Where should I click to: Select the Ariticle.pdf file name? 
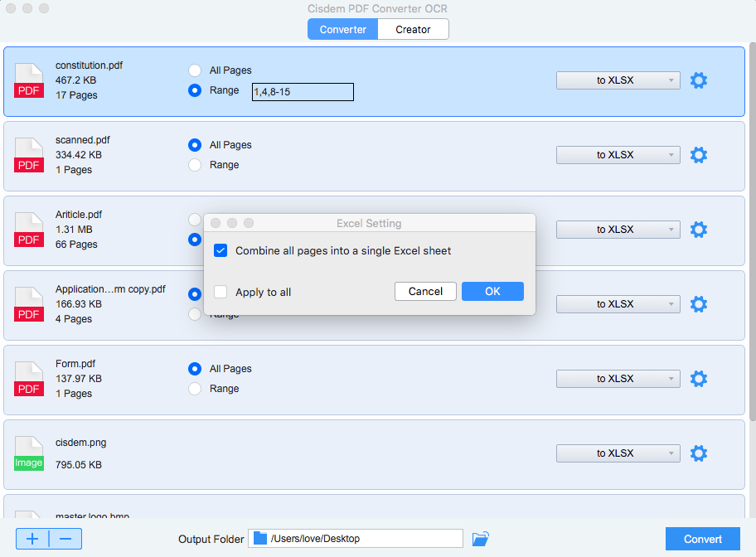pyautogui.click(x=79, y=215)
